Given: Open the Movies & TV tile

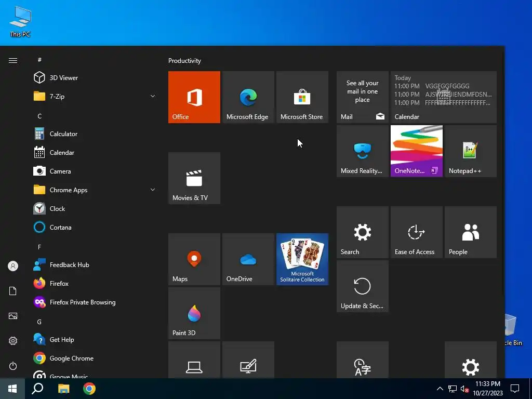Looking at the screenshot, I should [194, 178].
